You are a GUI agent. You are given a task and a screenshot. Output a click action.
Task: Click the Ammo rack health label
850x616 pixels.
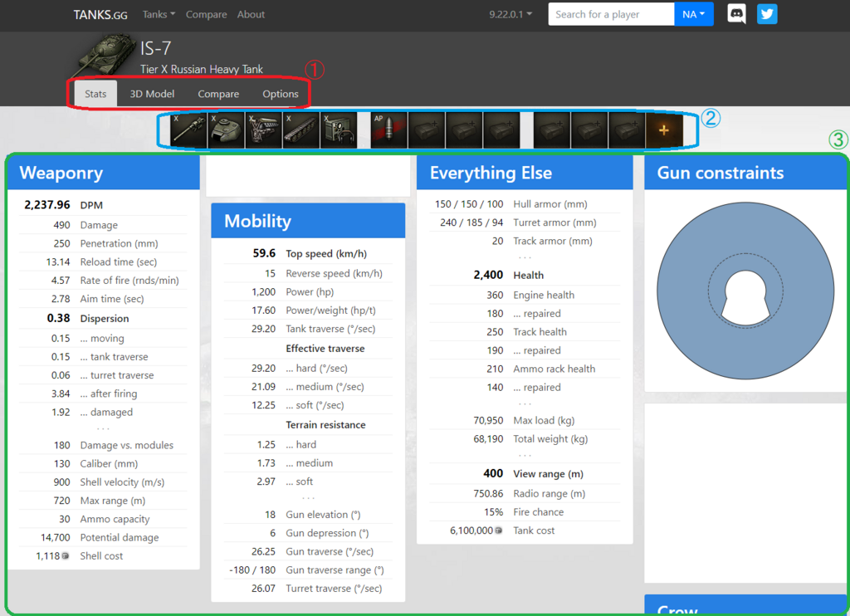tap(554, 369)
